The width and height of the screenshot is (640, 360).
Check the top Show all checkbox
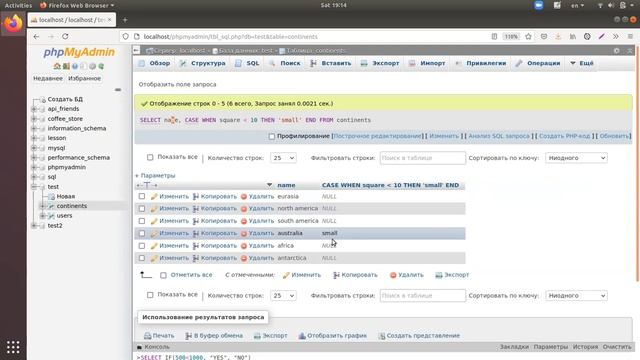tap(150, 157)
